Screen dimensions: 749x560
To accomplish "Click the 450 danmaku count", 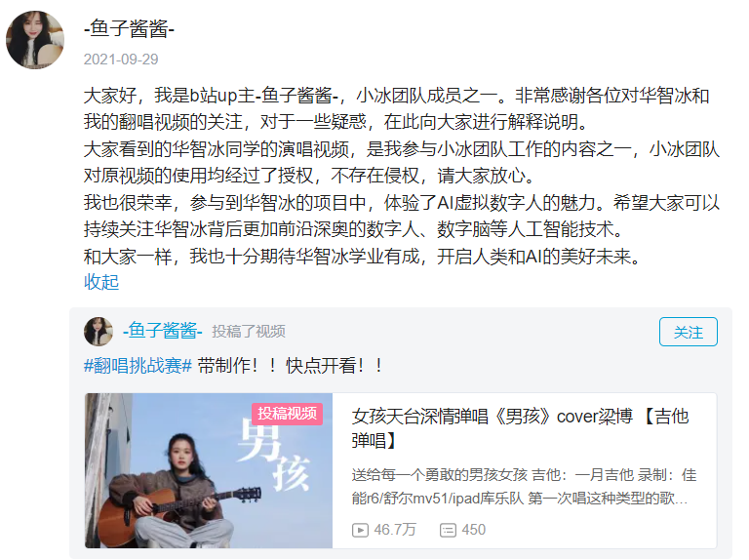I will pos(473,530).
